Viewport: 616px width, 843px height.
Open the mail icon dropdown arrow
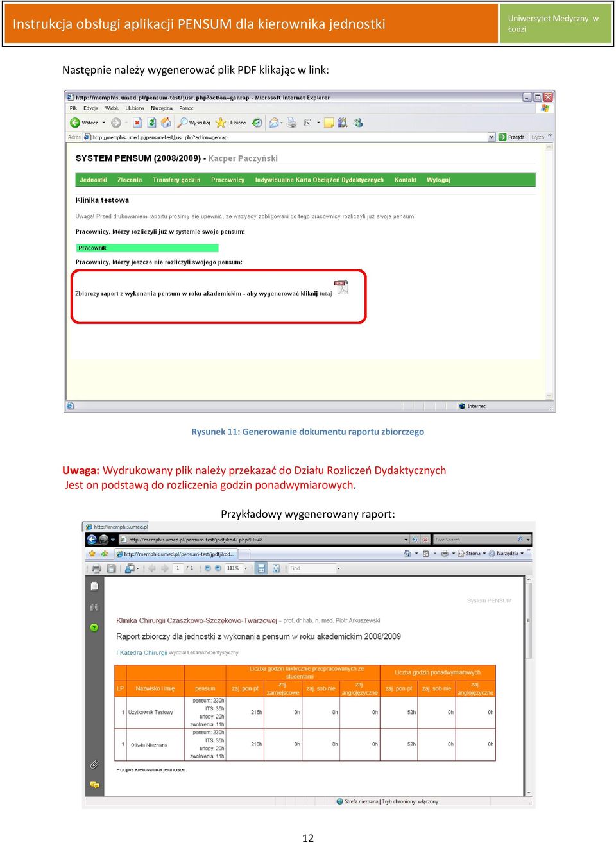(282, 123)
